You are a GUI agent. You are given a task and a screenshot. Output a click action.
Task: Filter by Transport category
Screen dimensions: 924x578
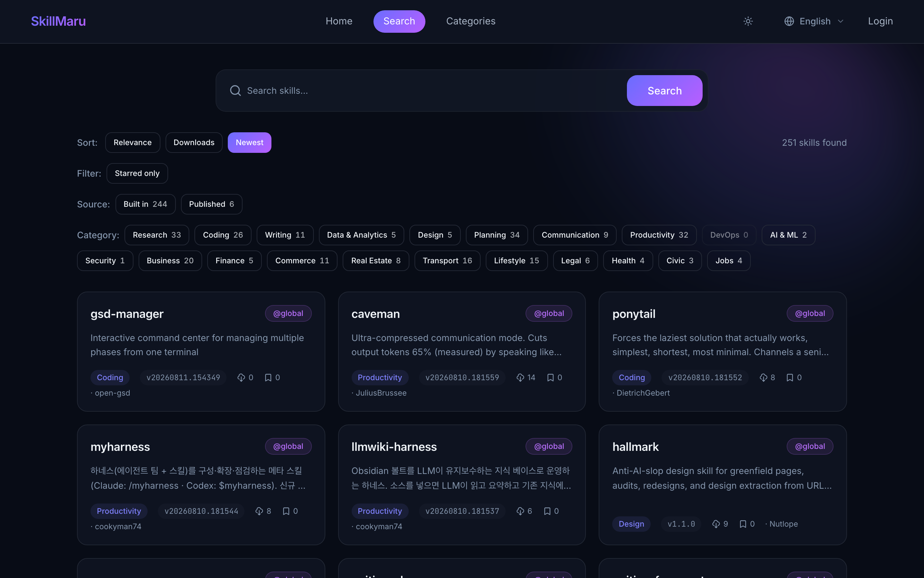coord(448,261)
